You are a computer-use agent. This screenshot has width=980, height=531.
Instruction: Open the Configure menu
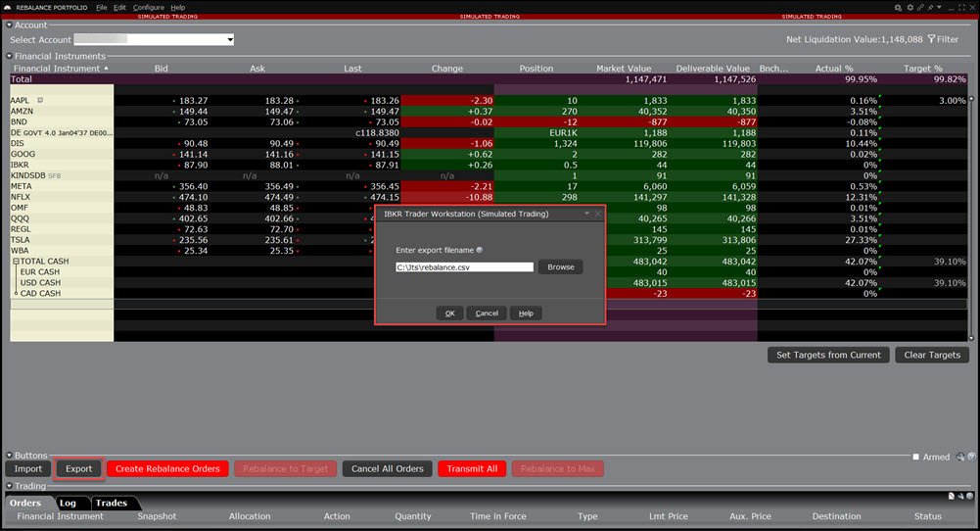coord(148,8)
